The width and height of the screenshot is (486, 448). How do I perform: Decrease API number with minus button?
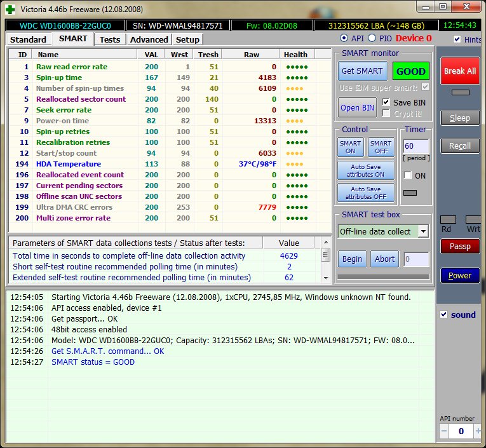click(444, 431)
